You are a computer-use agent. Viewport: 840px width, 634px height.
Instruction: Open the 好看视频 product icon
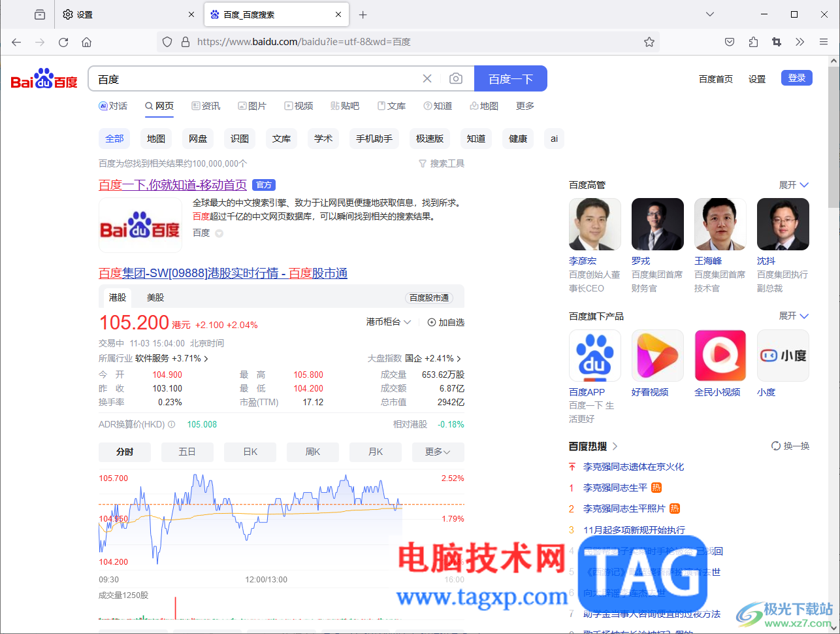coord(658,356)
